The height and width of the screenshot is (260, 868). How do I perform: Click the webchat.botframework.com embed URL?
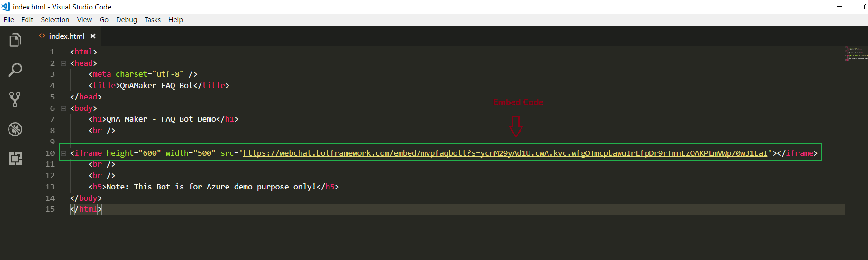click(x=505, y=153)
